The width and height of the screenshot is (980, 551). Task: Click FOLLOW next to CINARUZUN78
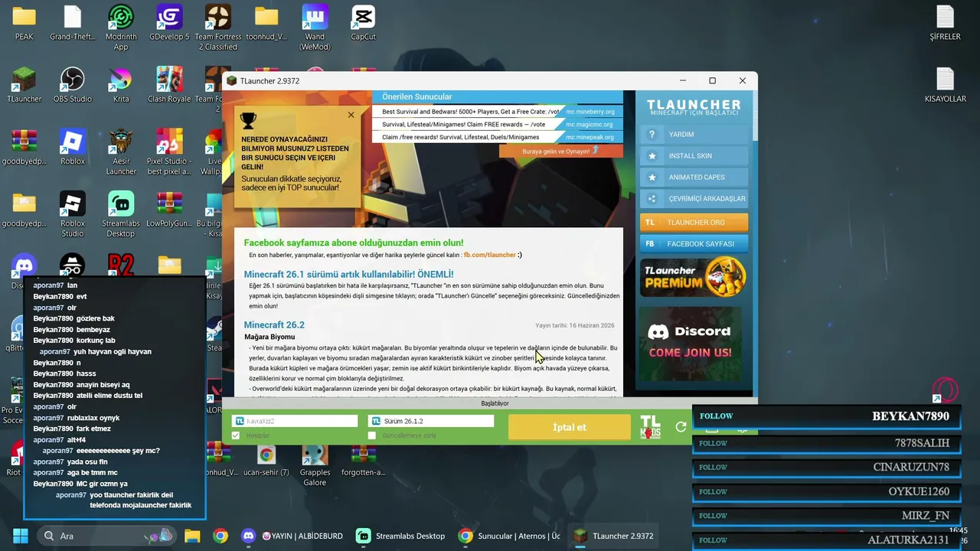[714, 467]
